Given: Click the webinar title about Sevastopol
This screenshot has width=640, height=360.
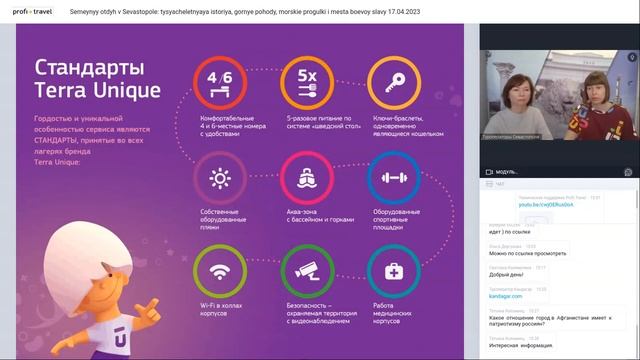Looking at the screenshot, I should tap(245, 12).
